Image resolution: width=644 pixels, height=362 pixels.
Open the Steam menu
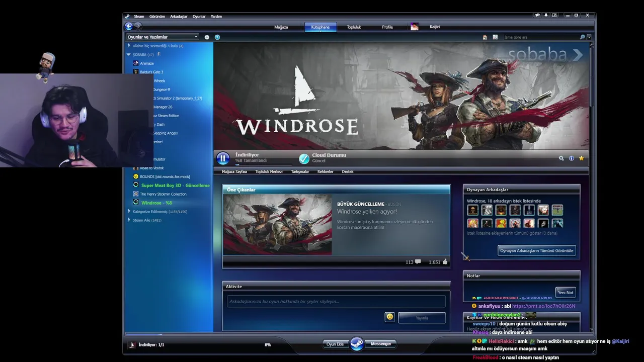point(139,17)
